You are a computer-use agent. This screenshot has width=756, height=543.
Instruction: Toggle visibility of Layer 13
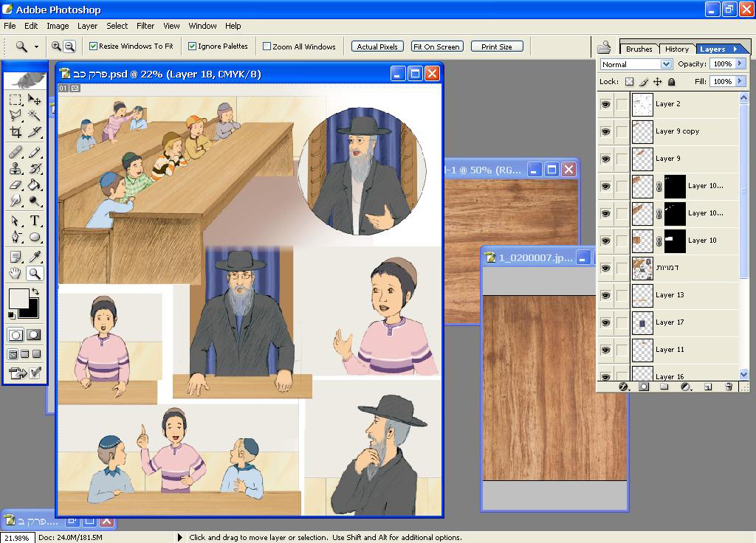606,295
